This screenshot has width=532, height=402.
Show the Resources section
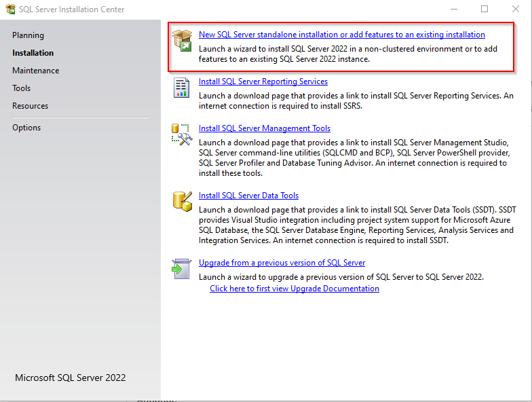click(30, 106)
